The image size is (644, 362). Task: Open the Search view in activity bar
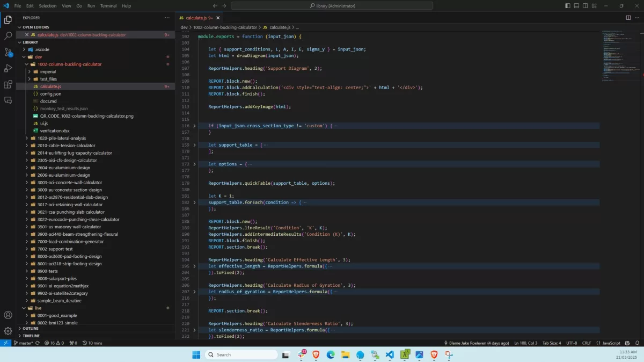point(8,36)
